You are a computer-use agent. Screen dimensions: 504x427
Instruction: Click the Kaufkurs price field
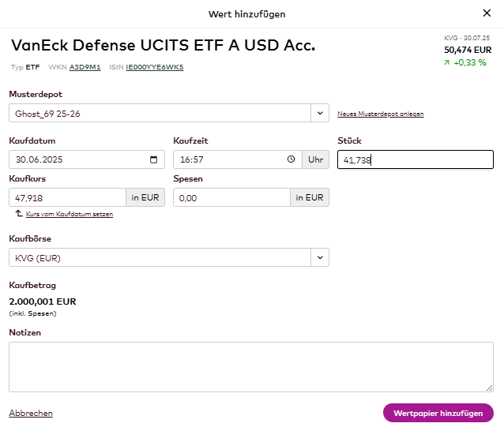67,197
